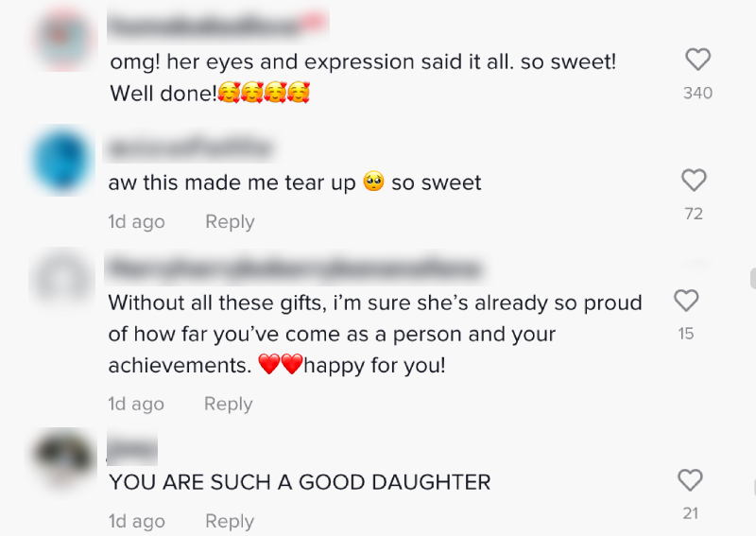756x536 pixels.
Task: Like the "GOOD DAUGHTER" comment
Action: pos(691,480)
